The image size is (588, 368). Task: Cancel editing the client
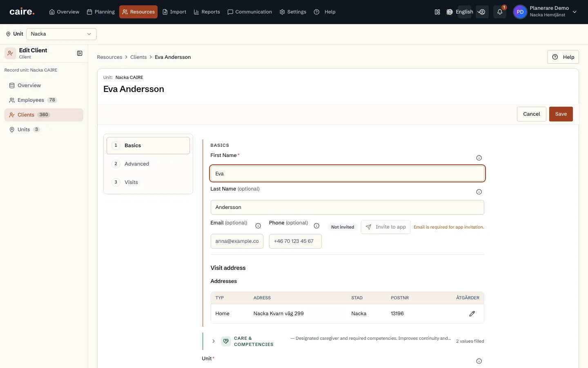[531, 114]
